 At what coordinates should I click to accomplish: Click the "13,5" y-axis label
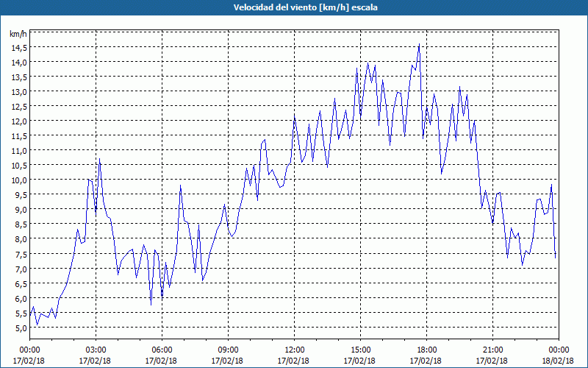tap(20, 77)
